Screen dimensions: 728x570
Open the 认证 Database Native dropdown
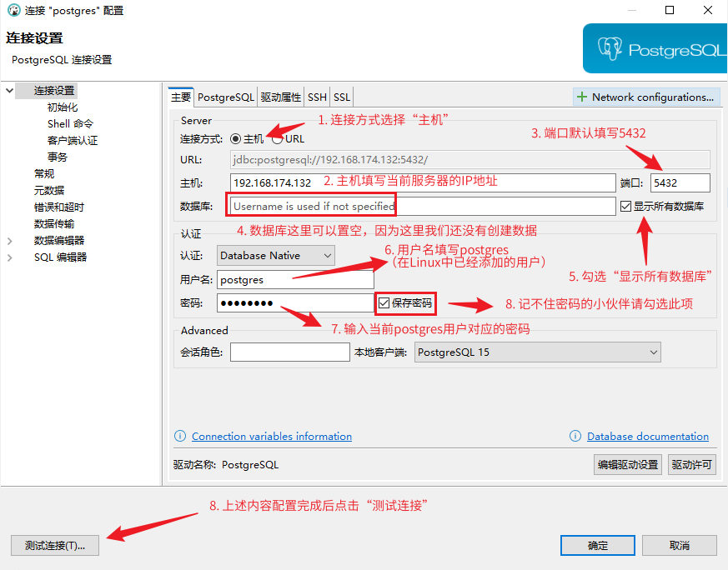pyautogui.click(x=276, y=255)
